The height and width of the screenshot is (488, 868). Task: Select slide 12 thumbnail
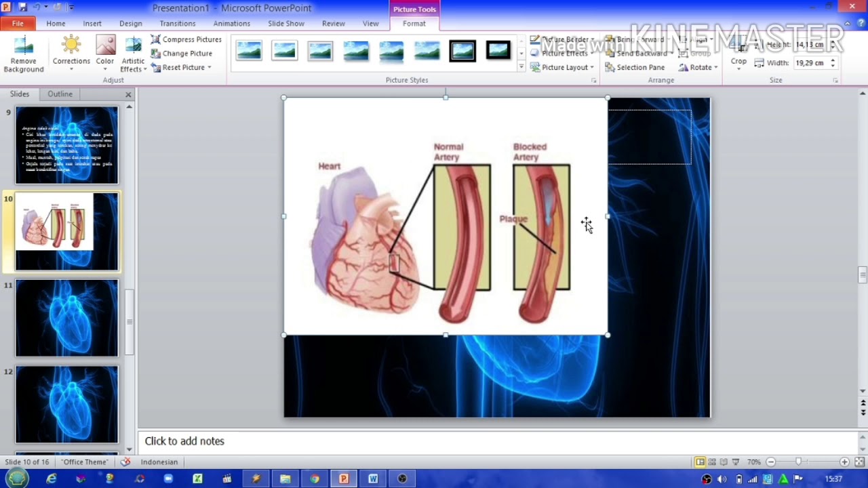coord(67,405)
